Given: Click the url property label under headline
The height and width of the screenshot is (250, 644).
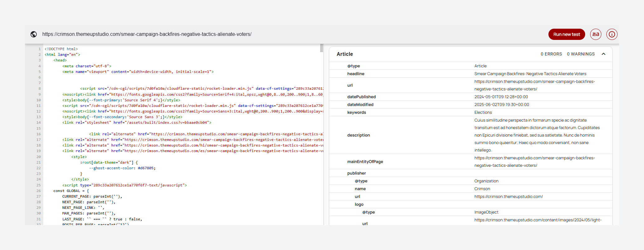Looking at the screenshot, I should 350,85.
